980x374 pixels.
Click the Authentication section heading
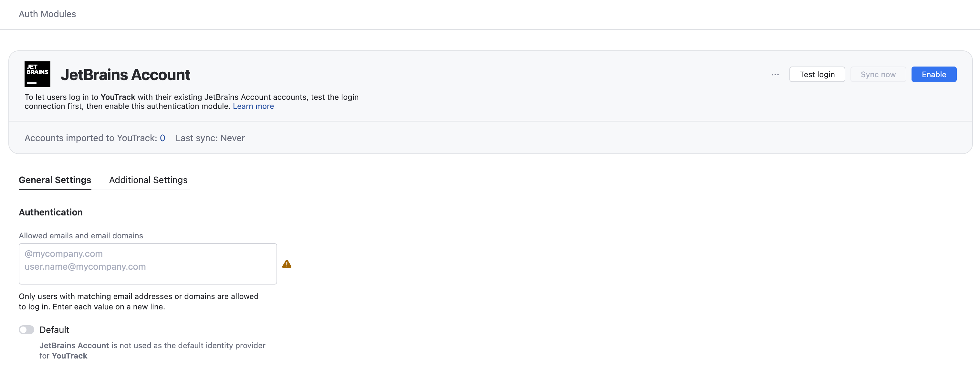(x=51, y=212)
